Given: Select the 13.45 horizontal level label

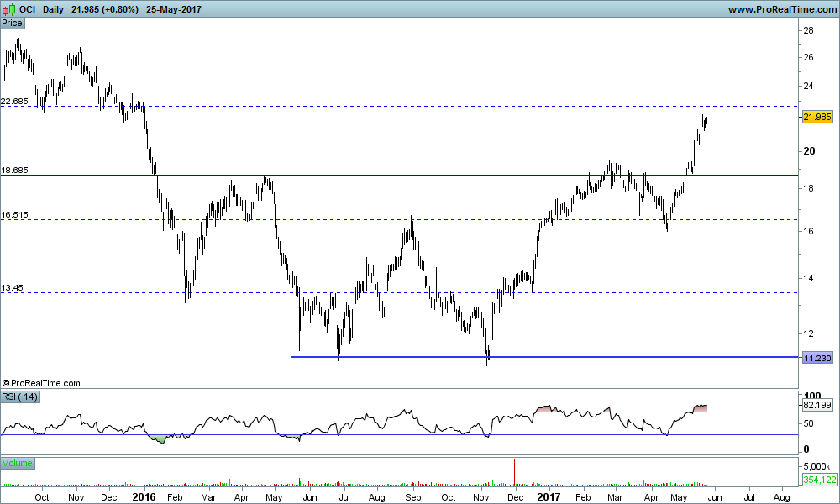Looking at the screenshot, I should pos(13,287).
